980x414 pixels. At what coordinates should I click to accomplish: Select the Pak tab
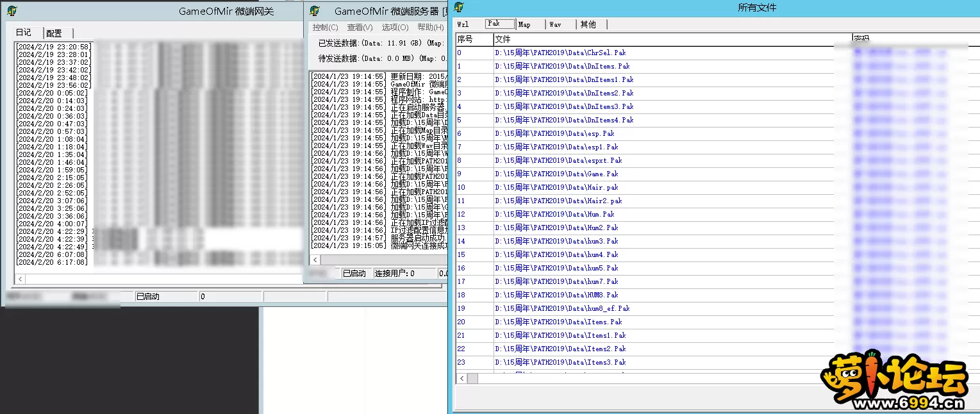(x=501, y=24)
